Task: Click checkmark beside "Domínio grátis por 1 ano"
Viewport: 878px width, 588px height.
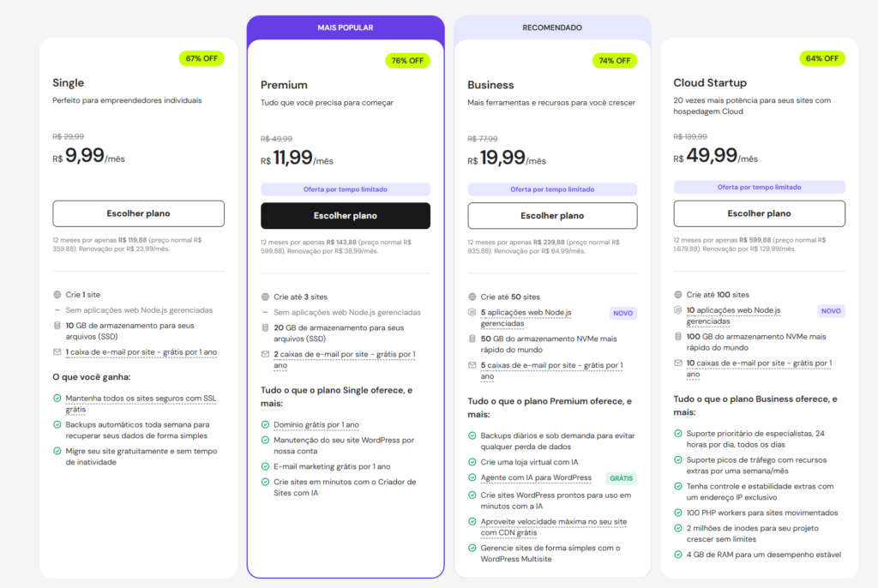Action: click(266, 424)
